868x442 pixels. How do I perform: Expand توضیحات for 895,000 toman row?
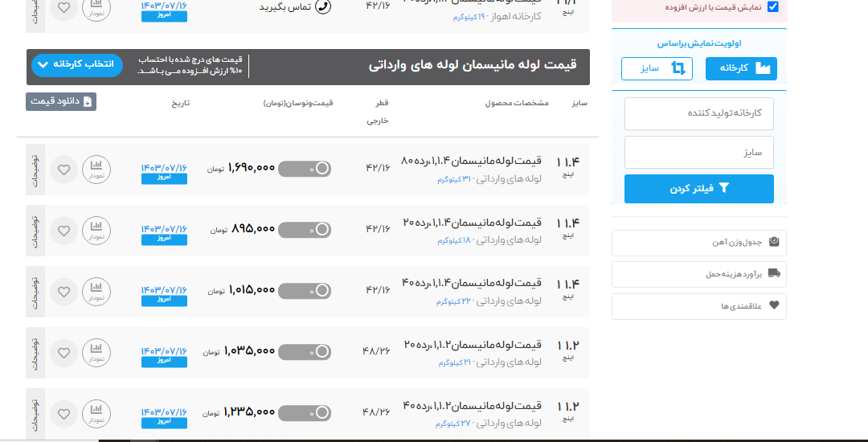click(35, 231)
